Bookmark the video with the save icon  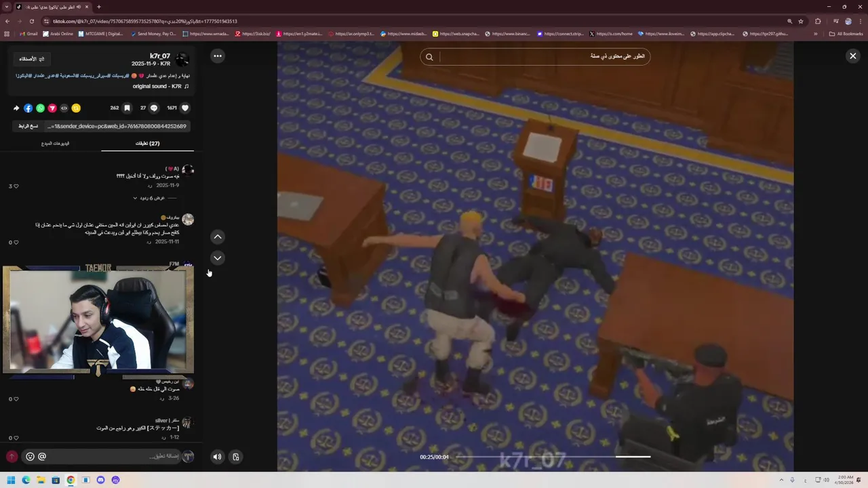pyautogui.click(x=127, y=108)
